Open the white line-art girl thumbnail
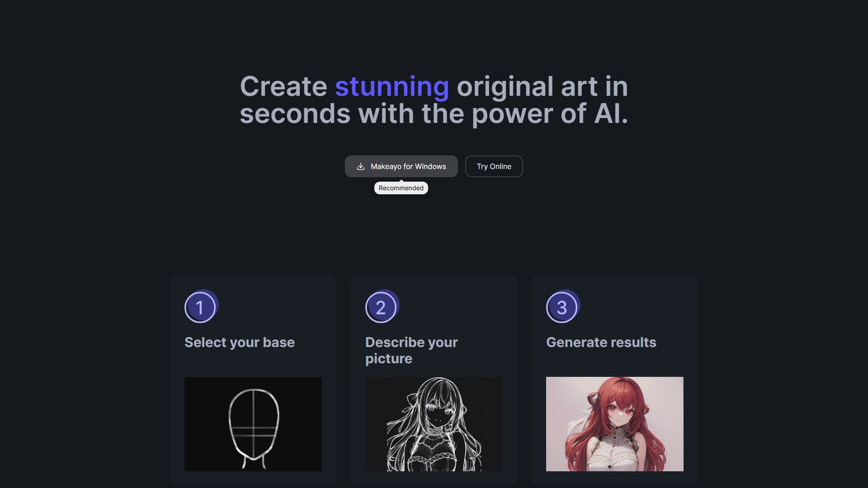The width and height of the screenshot is (868, 488). click(434, 424)
